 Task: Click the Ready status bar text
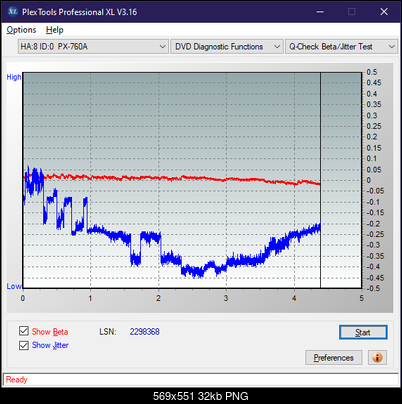click(17, 380)
